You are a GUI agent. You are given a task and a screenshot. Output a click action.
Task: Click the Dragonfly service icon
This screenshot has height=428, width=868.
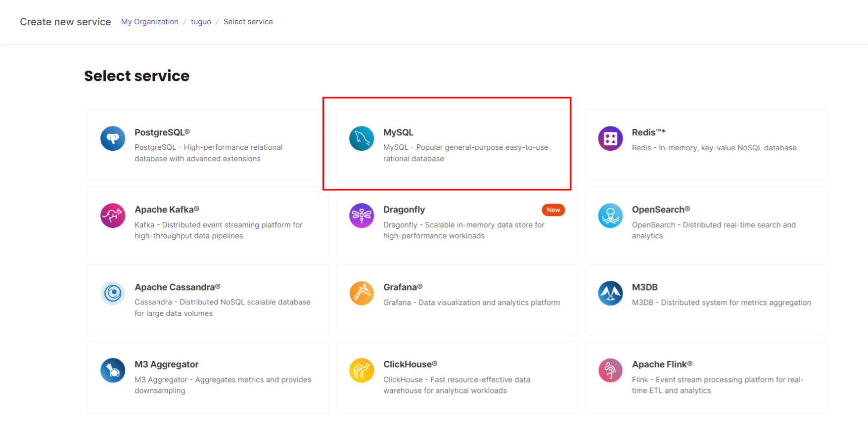[362, 215]
